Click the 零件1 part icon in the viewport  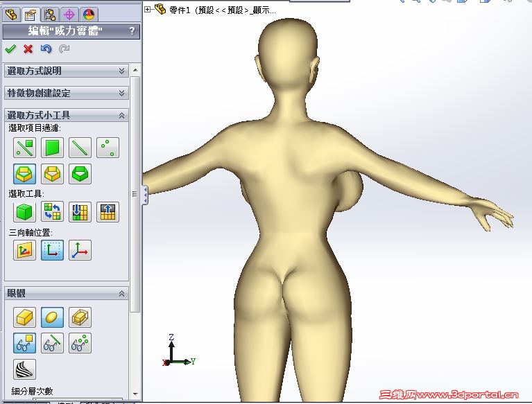tap(160, 9)
